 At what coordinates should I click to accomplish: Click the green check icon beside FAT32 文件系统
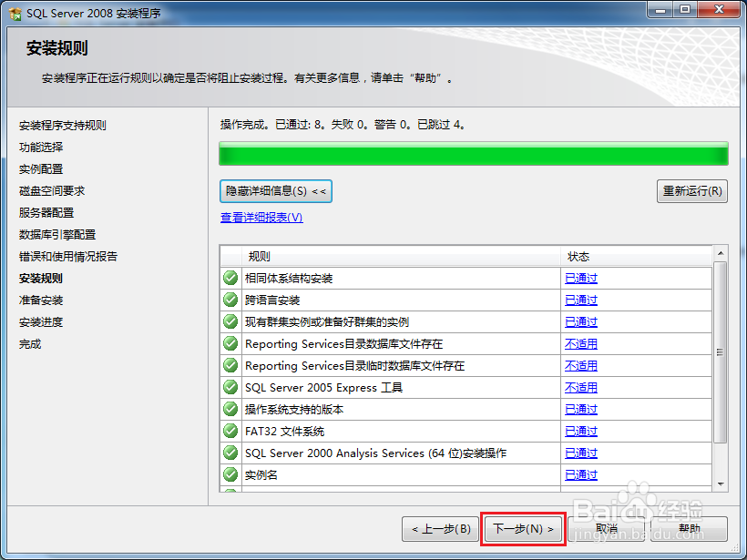click(230, 431)
